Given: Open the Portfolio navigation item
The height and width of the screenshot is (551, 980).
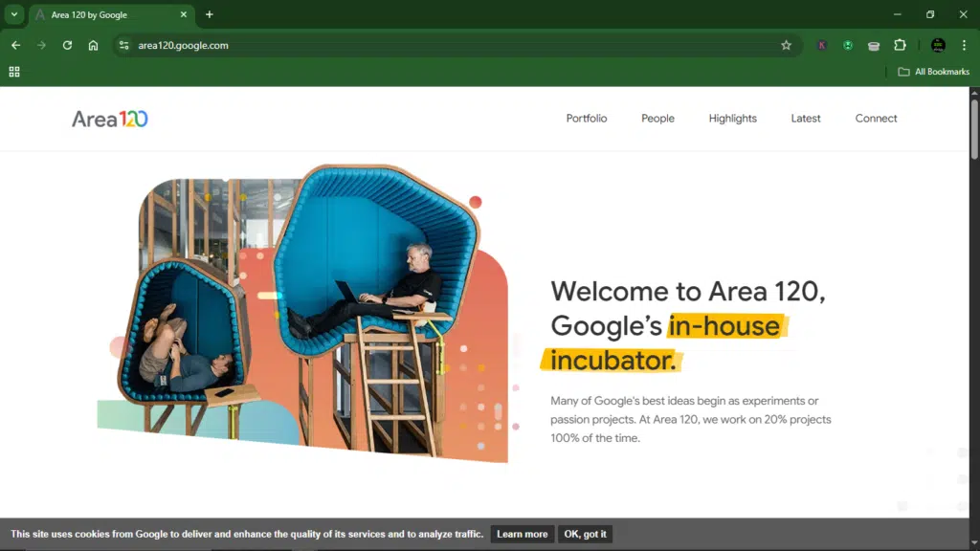Looking at the screenshot, I should click(586, 119).
